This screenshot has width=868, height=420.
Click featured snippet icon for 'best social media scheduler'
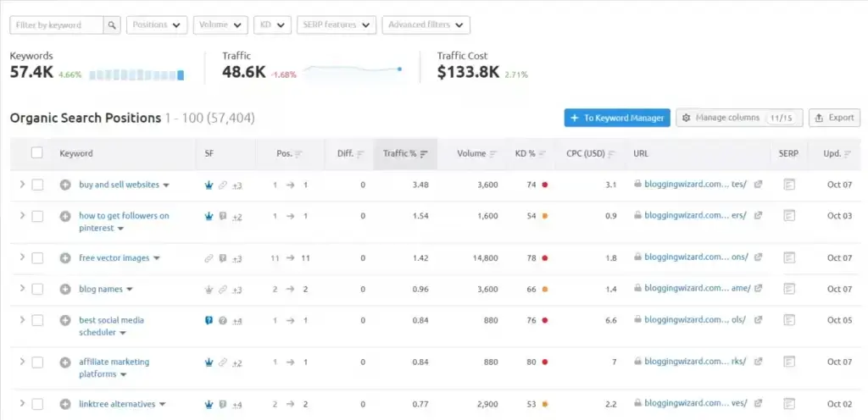209,321
